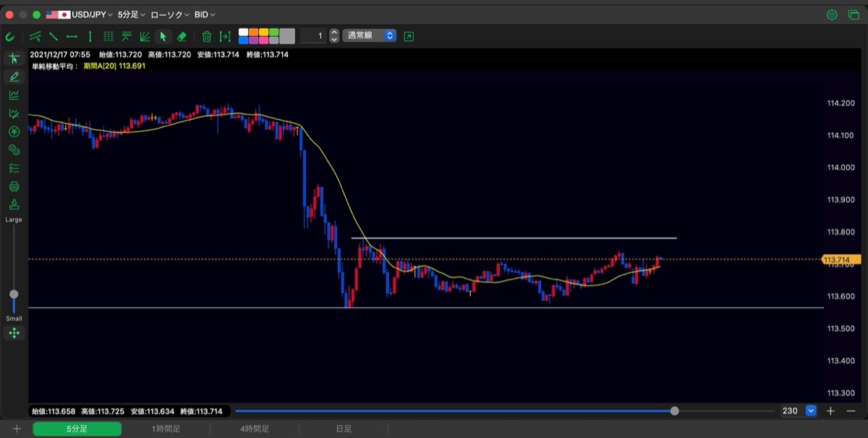Switch to the 1時間足 tab
This screenshot has height=438, width=868.
[x=166, y=429]
